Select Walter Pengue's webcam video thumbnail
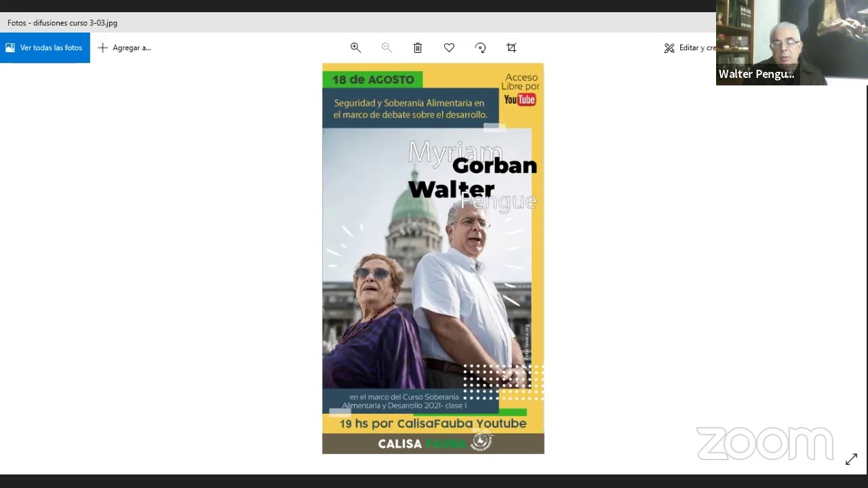 click(792, 42)
